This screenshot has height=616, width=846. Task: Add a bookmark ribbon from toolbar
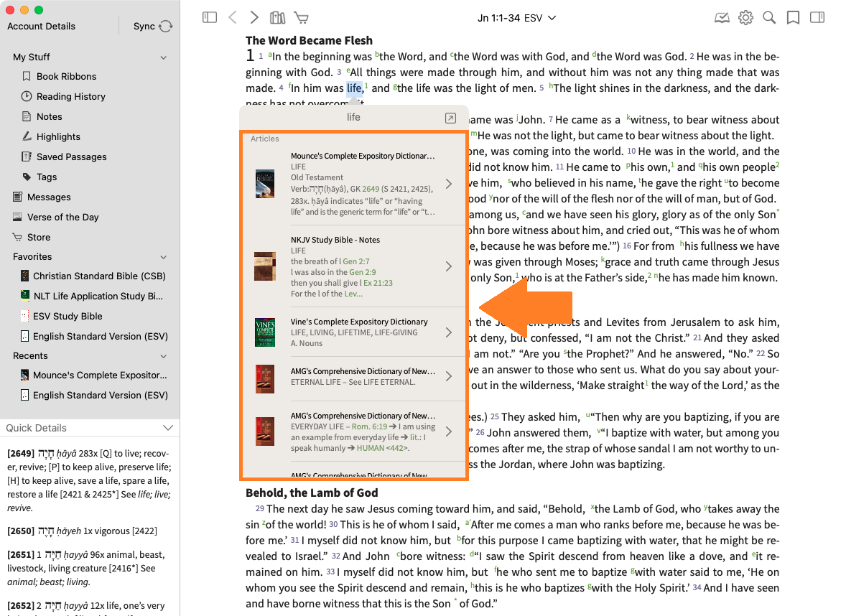coord(793,18)
